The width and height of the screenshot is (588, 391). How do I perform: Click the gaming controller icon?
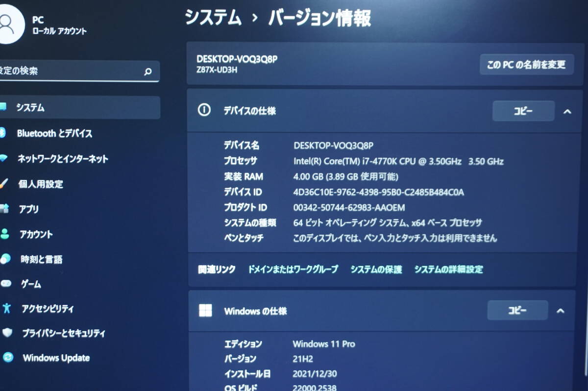[x=6, y=284]
